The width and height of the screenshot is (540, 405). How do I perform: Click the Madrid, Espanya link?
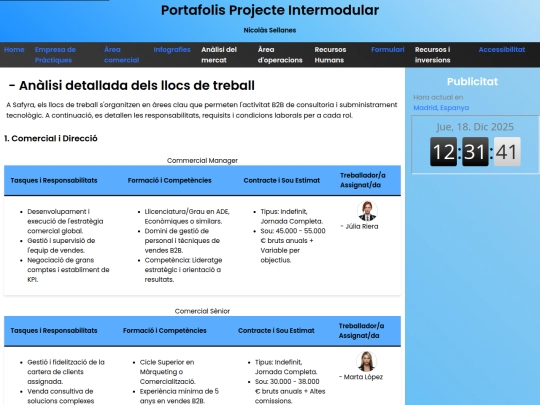click(x=441, y=108)
